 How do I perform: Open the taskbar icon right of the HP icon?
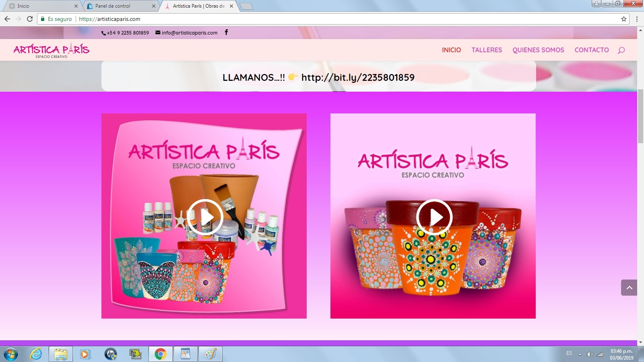pos(136,354)
